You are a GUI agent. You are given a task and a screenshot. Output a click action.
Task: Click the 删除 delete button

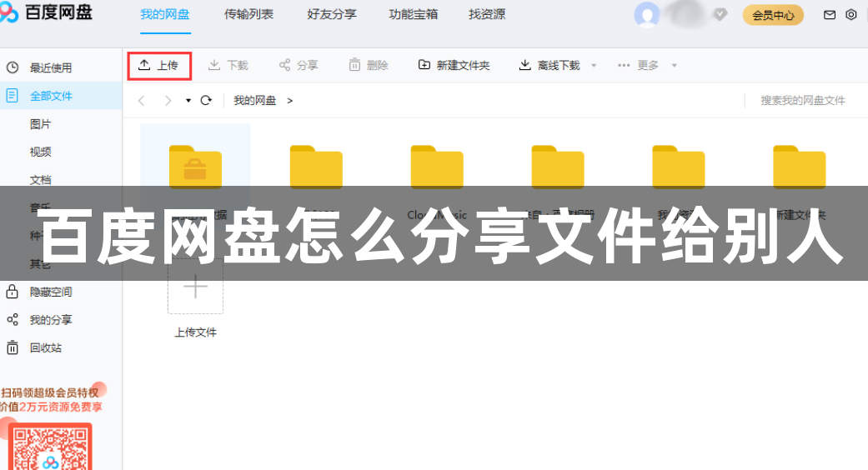368,65
